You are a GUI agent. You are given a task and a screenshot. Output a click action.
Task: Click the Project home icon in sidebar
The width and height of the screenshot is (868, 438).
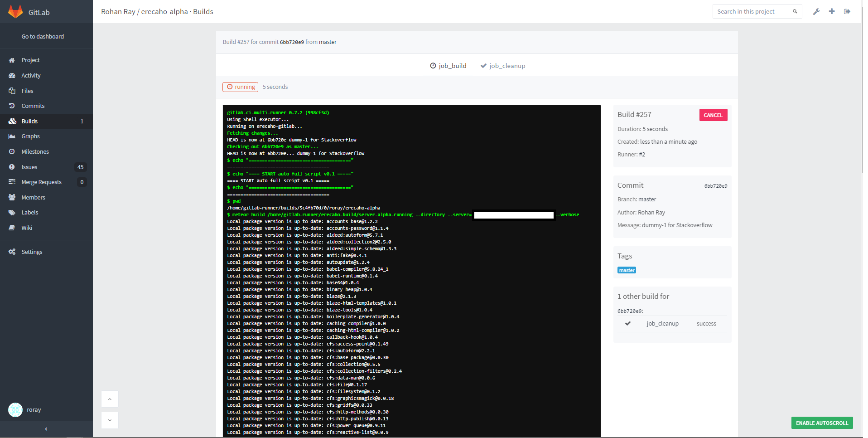pos(12,60)
